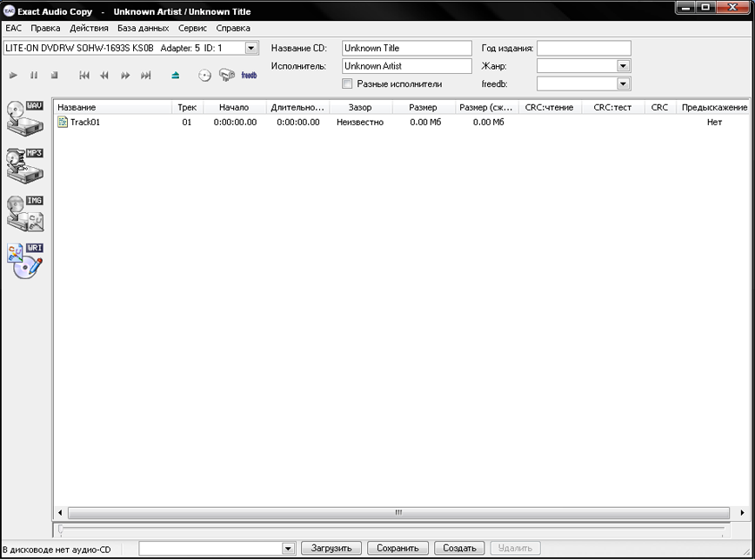Image resolution: width=755 pixels, height=560 pixels.
Task: Open the EAC menu
Action: tap(14, 28)
